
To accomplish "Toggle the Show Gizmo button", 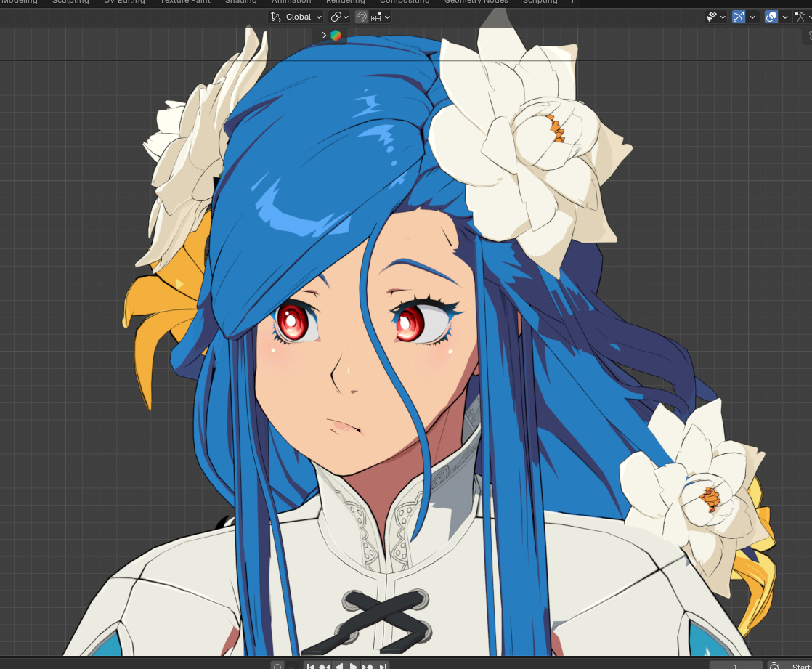I will (739, 17).
